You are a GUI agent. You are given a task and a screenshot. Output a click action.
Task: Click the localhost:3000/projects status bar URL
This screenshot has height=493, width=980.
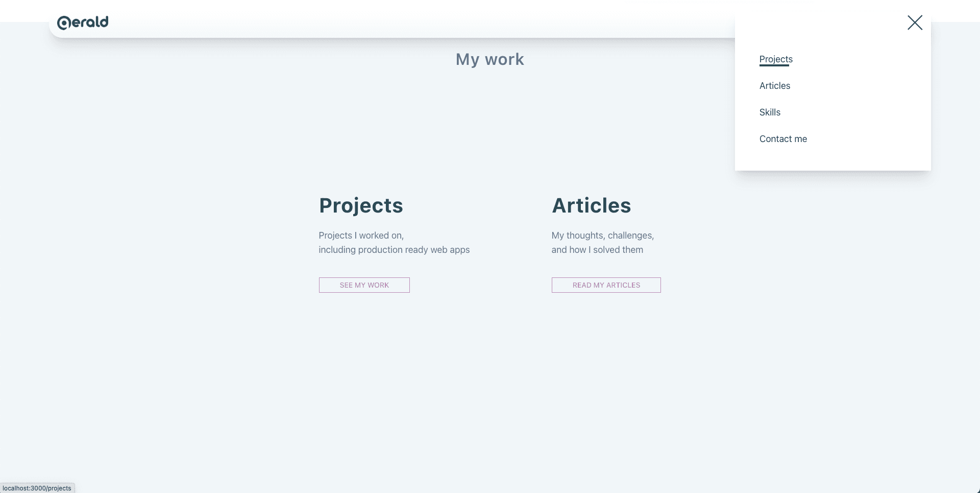point(37,488)
